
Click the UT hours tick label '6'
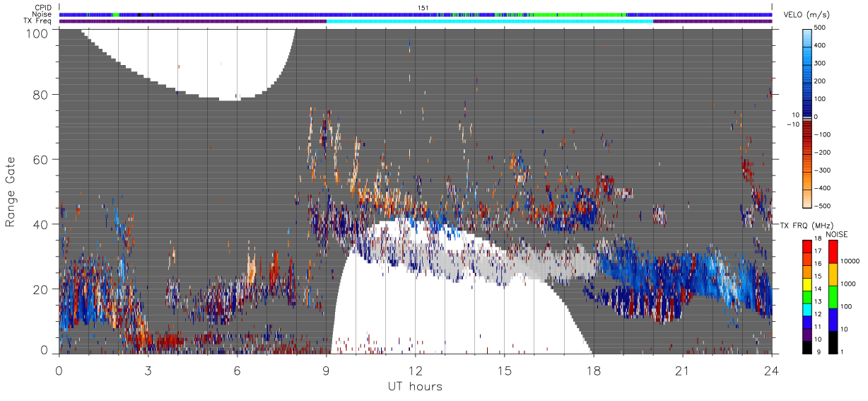[x=237, y=371]
